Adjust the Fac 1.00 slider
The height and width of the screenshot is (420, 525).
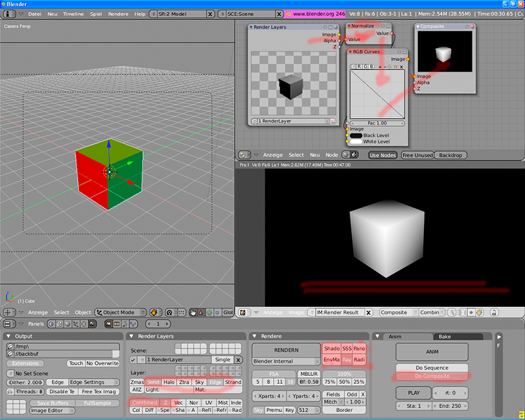(377, 123)
